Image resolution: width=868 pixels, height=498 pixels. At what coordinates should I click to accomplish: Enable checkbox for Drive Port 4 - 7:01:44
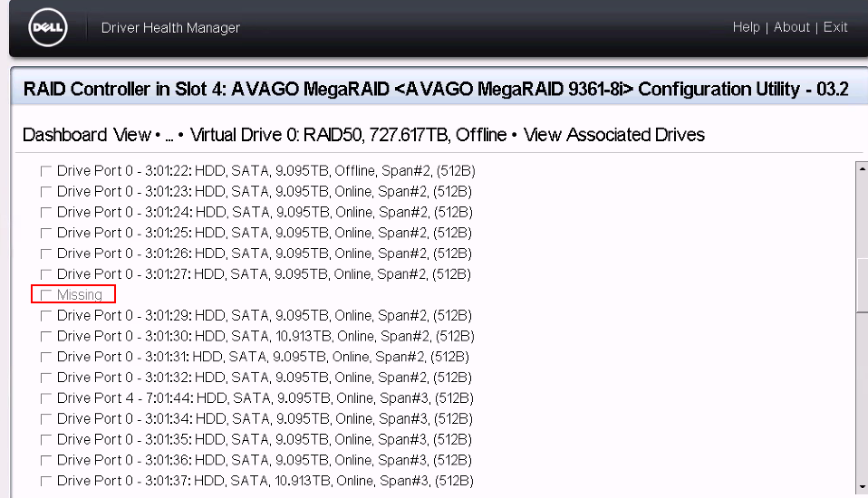click(46, 398)
